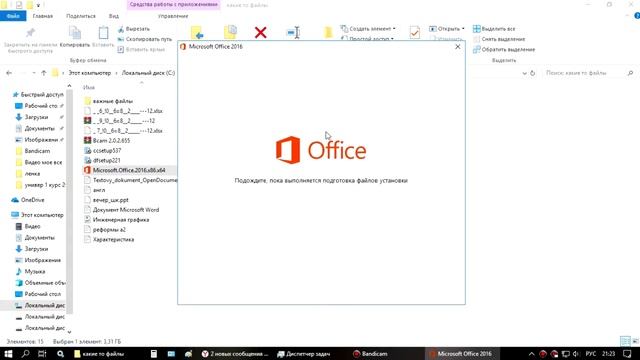This screenshot has width=640, height=360.
Task: Click the Move to folder icon
Action: 197,32
